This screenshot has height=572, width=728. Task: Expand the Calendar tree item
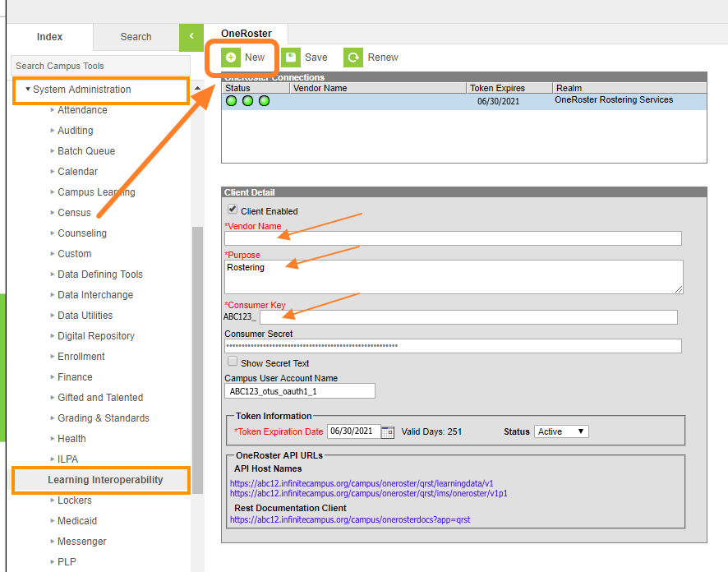(53, 171)
